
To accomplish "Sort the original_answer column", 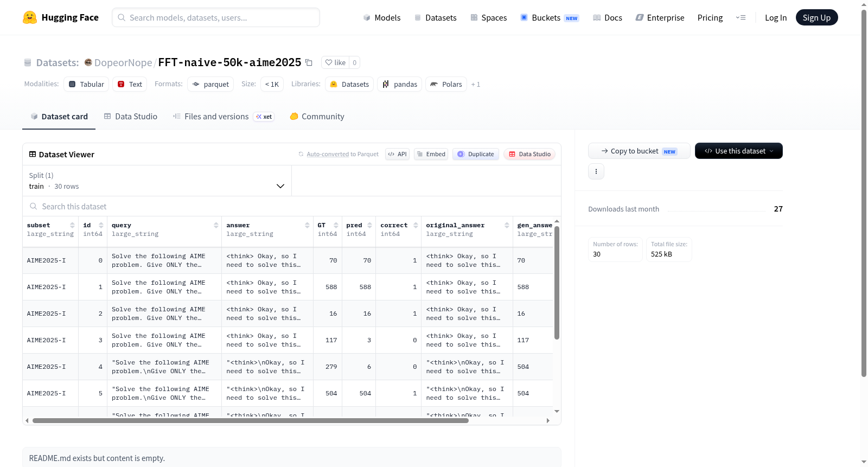I will pyautogui.click(x=507, y=225).
